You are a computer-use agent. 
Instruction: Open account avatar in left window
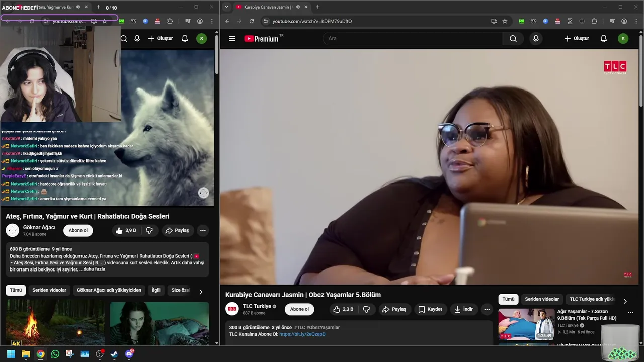pyautogui.click(x=202, y=39)
